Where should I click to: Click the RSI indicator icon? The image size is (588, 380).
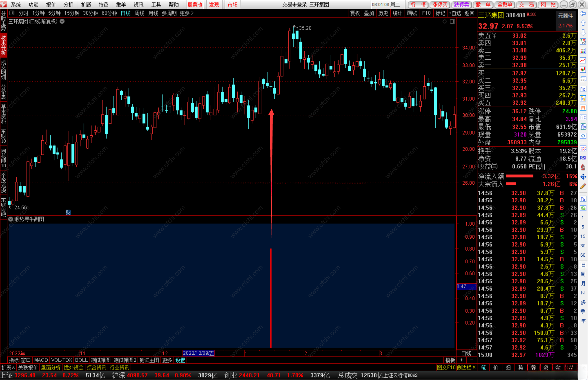583,158
